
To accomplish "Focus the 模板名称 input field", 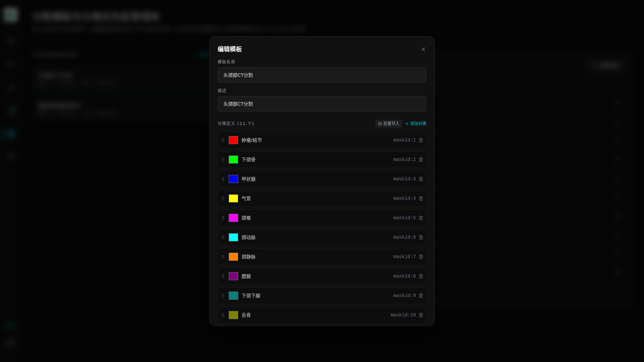I will (322, 75).
